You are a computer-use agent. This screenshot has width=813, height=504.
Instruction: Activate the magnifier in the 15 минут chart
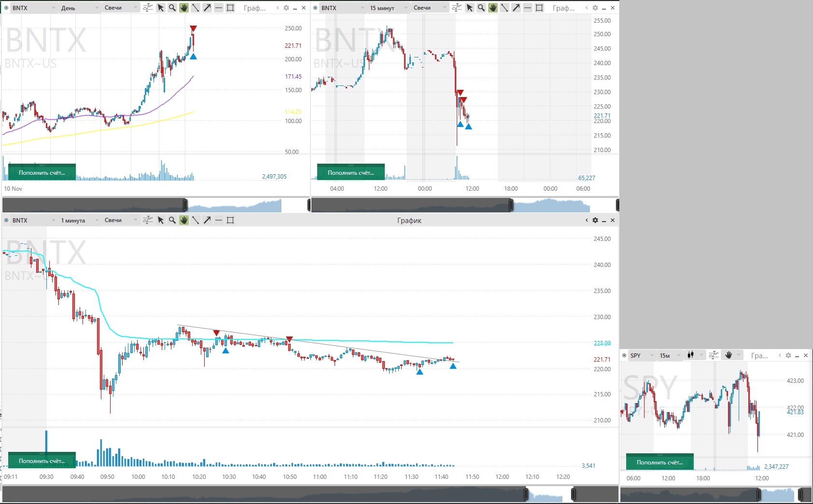(481, 8)
